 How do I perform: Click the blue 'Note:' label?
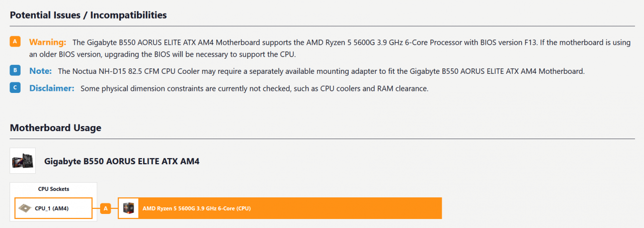pos(40,71)
